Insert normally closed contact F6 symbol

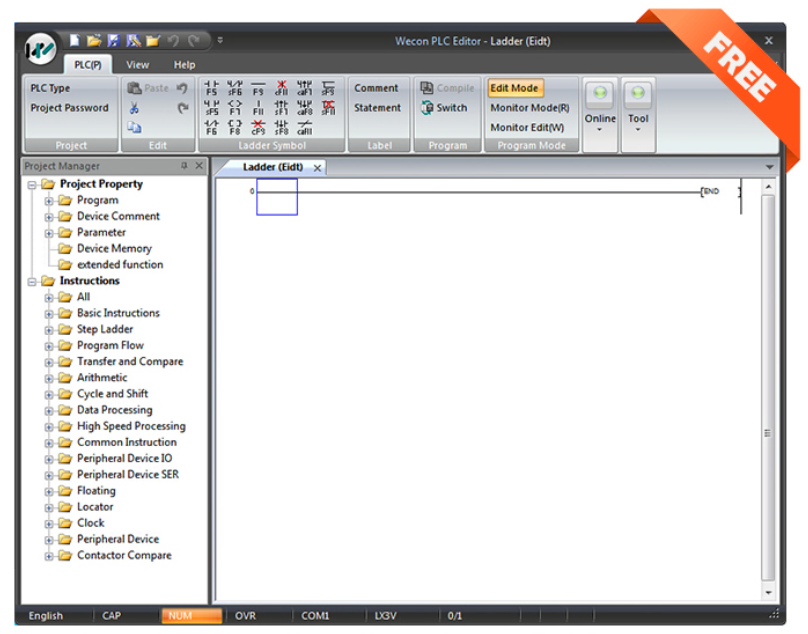click(x=211, y=127)
